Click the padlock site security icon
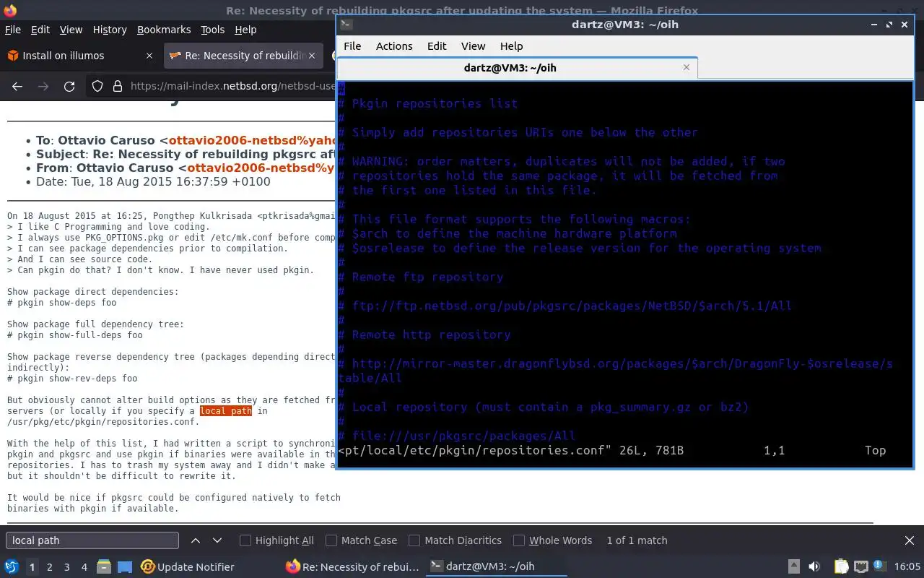This screenshot has width=924, height=578. [118, 86]
